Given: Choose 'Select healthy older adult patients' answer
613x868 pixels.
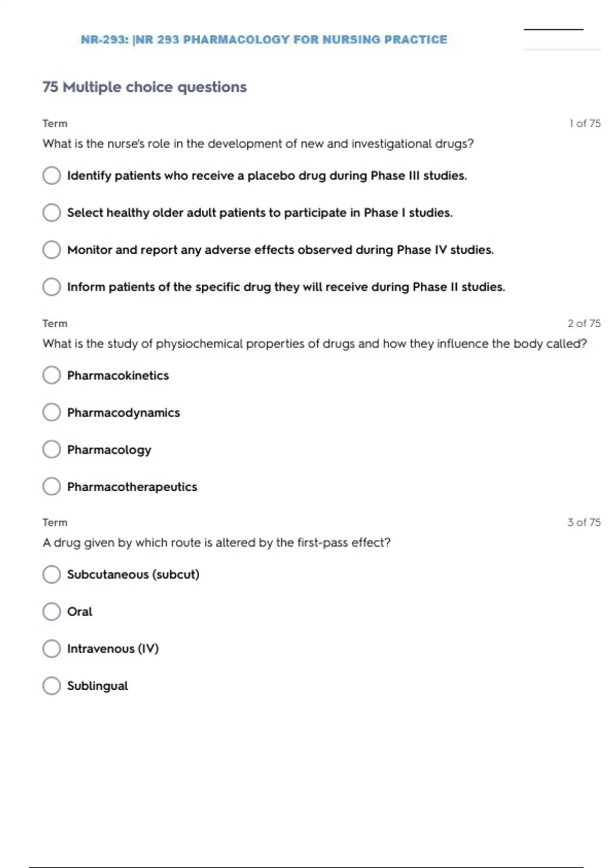Looking at the screenshot, I should pos(52,213).
